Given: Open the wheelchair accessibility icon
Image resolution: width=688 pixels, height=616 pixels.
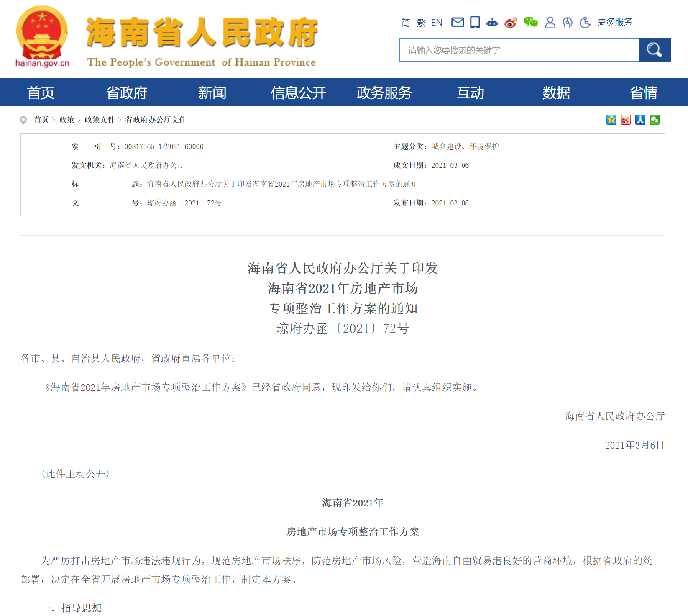Looking at the screenshot, I should click(x=585, y=23).
